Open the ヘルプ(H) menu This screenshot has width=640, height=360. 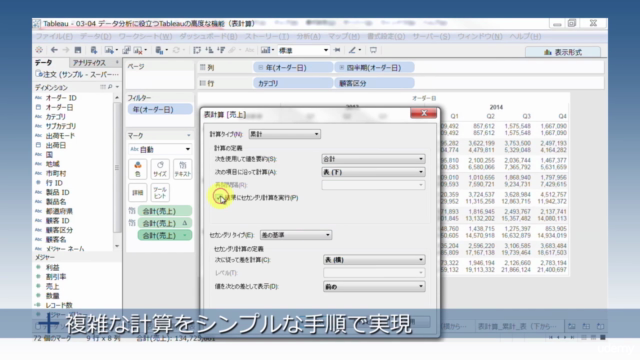tap(525, 36)
